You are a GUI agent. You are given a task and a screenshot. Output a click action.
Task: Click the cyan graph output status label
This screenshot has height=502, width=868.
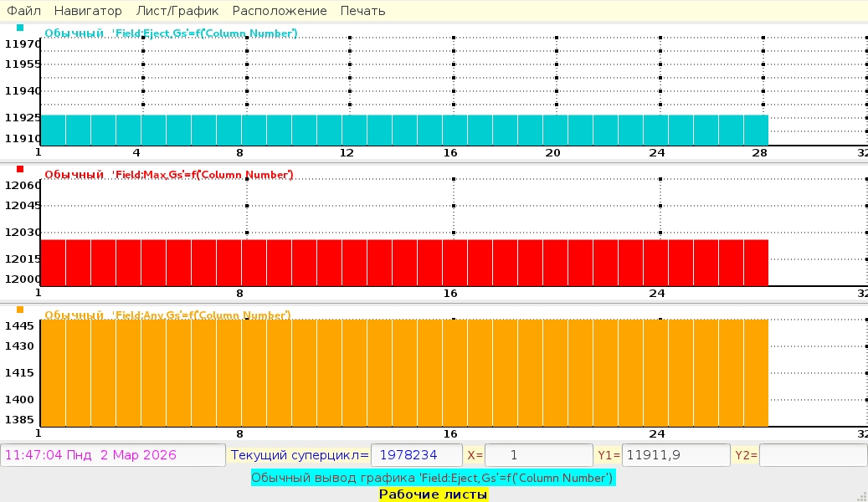coord(433,478)
